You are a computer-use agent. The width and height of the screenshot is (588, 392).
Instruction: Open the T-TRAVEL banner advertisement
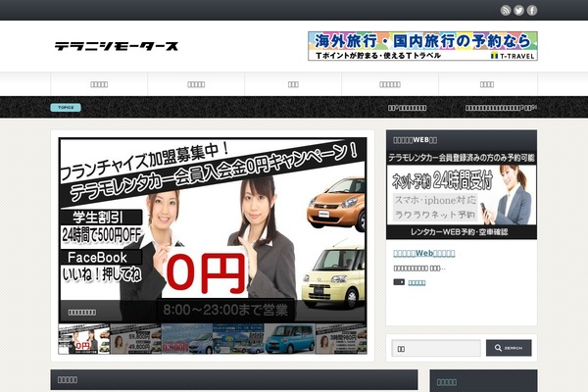pos(422,46)
